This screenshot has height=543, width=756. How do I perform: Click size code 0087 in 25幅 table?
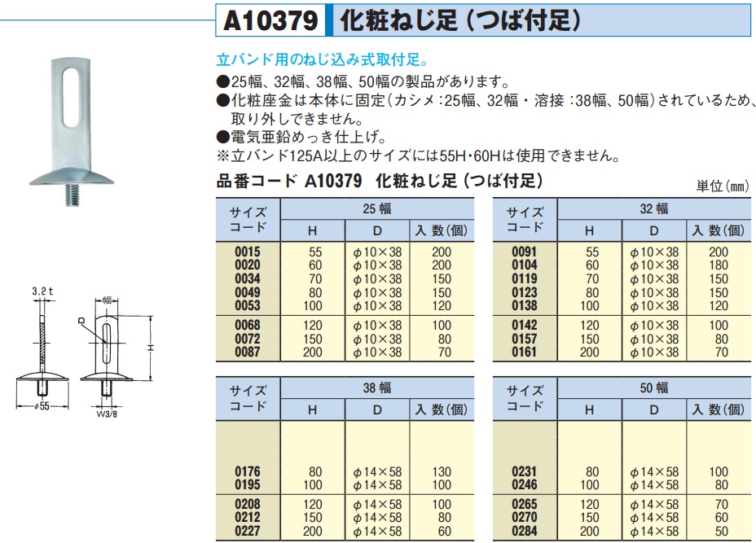[x=247, y=353]
